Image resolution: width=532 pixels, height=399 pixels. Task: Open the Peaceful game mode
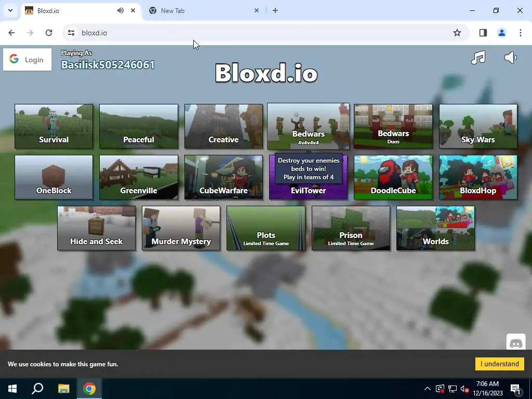click(138, 126)
